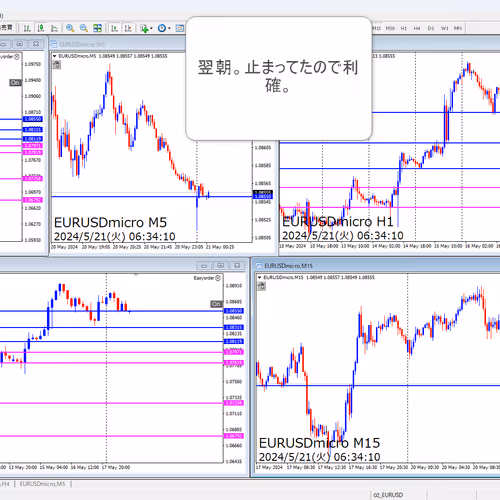Expand the M5 chart header triangle
This screenshot has height=500, width=500.
[x=55, y=56]
